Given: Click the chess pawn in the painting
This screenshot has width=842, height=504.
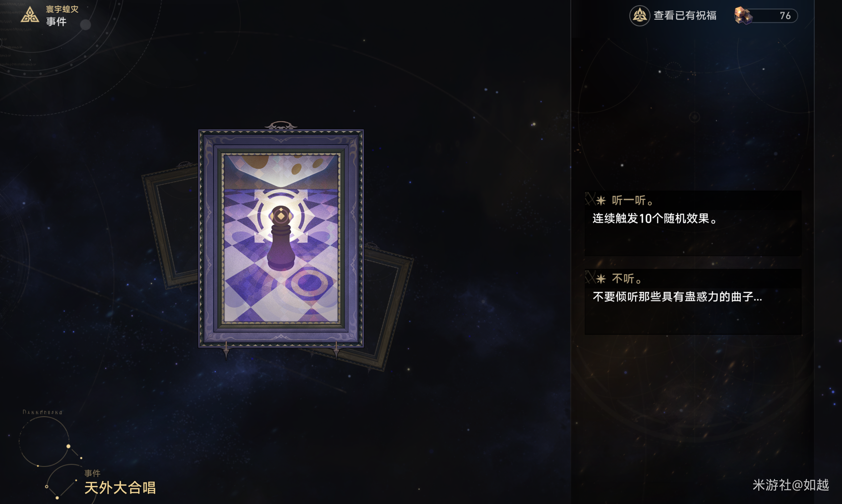Looking at the screenshot, I should [281, 238].
